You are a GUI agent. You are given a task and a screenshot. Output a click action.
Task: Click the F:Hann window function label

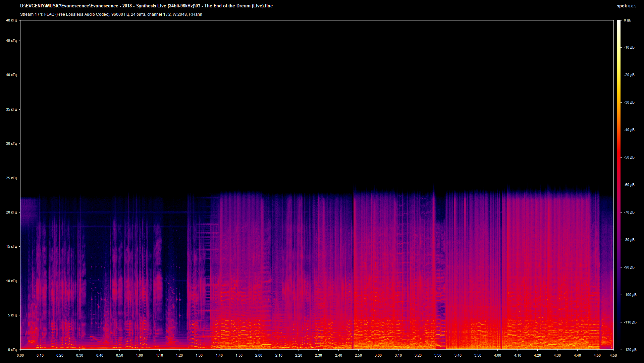196,14
